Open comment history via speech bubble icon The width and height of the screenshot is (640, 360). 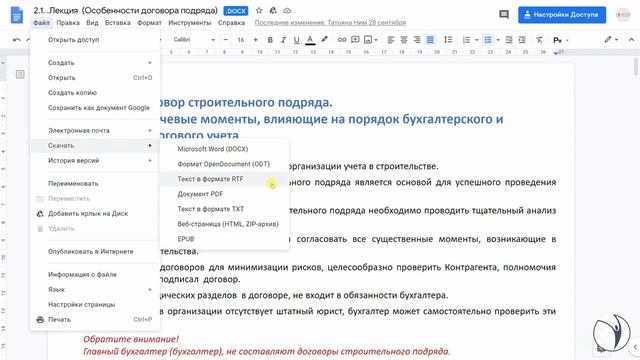(504, 15)
